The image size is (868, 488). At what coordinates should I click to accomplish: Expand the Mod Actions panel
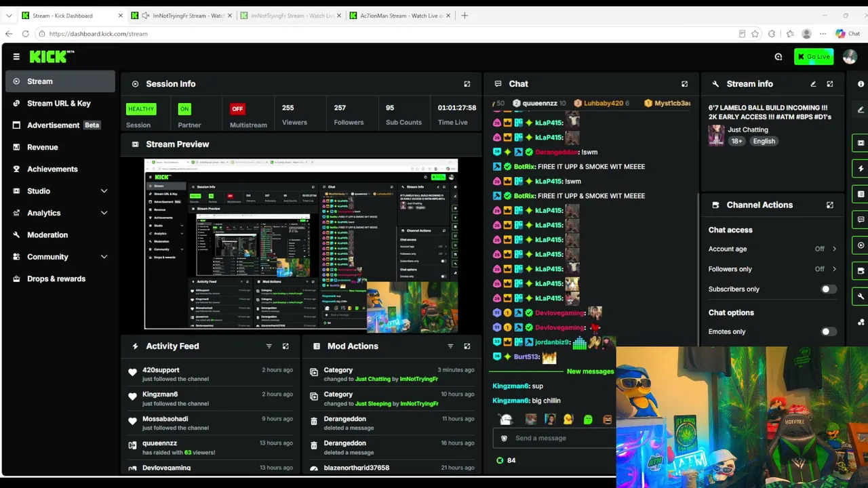(x=467, y=346)
